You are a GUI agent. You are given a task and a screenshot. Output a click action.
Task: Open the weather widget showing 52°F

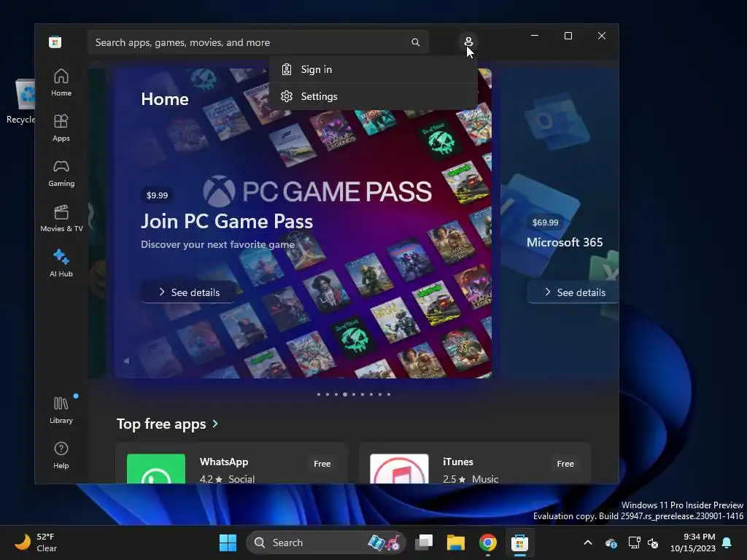pyautogui.click(x=36, y=542)
